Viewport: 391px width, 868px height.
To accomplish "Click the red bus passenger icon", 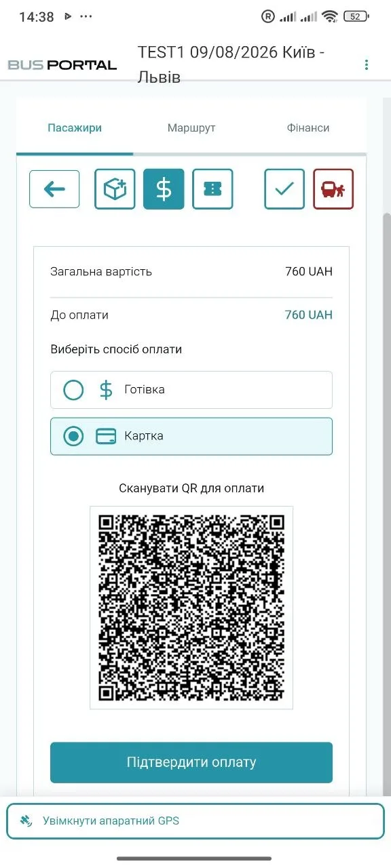I will [333, 189].
